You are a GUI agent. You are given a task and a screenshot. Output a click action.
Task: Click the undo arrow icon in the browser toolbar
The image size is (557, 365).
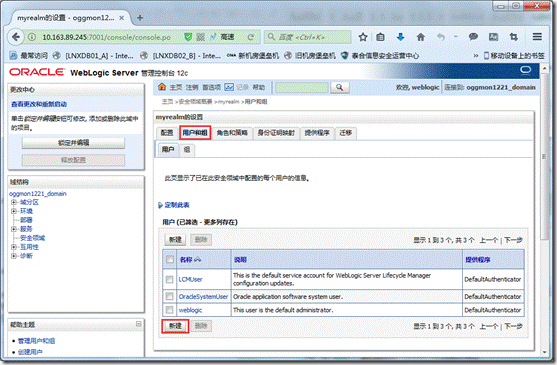(x=440, y=37)
